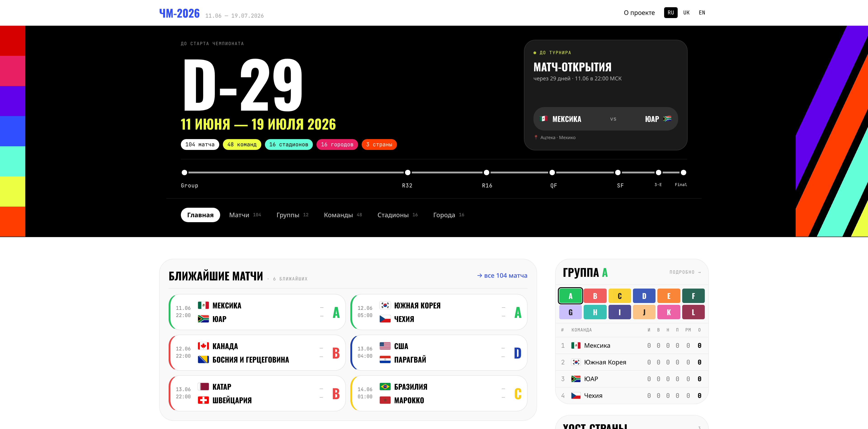Click the South Africa flag in opening match card
The height and width of the screenshot is (429, 868).
[667, 119]
